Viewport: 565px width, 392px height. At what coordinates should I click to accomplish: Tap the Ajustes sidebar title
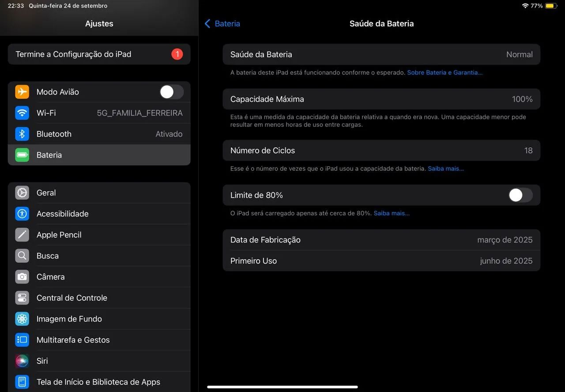click(99, 24)
